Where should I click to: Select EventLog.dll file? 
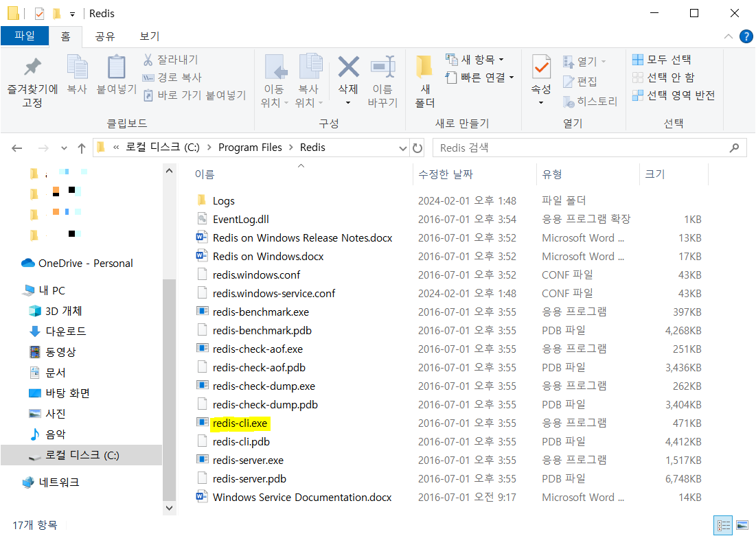[240, 220]
